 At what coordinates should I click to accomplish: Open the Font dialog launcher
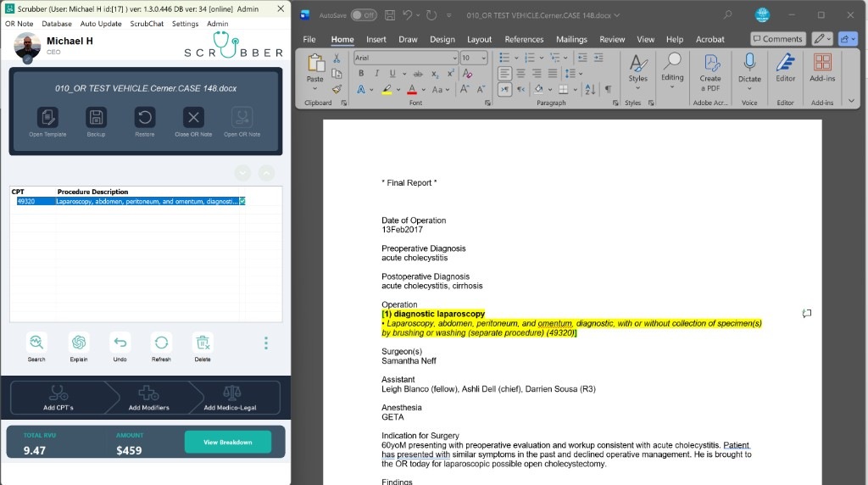point(487,103)
